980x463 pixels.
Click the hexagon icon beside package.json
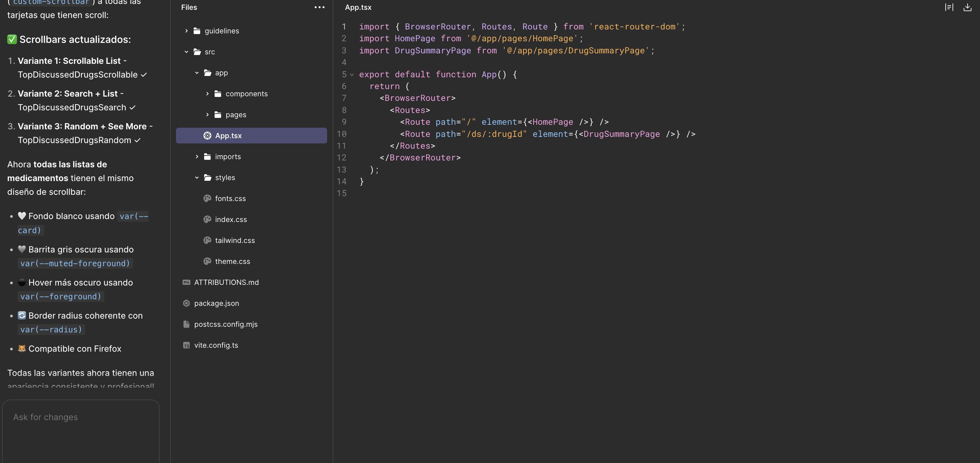point(186,303)
